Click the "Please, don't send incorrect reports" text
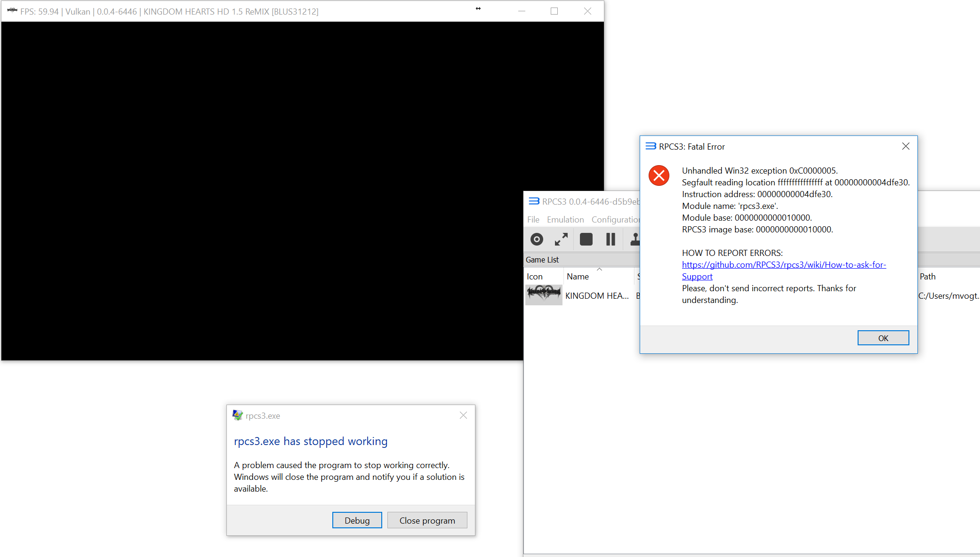The width and height of the screenshot is (980, 557). (x=769, y=294)
